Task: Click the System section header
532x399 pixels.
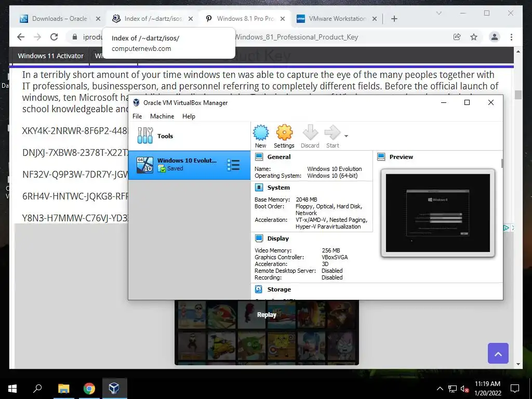Action: click(x=278, y=187)
